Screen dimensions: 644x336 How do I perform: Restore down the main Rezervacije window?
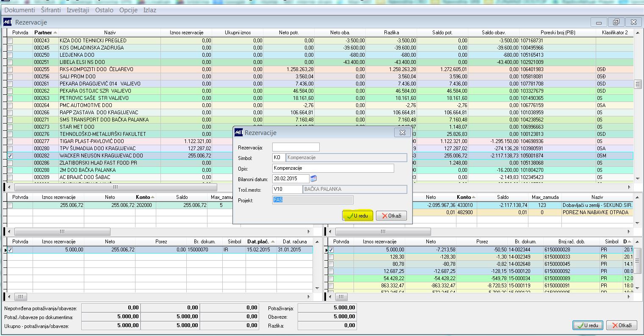tap(616, 22)
